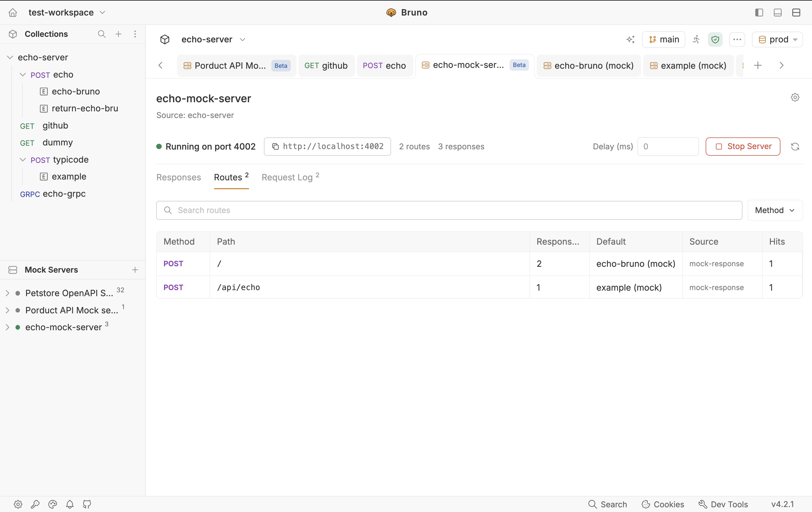Toggle the left sidebar layout icon
The image size is (812, 512).
coord(759,12)
